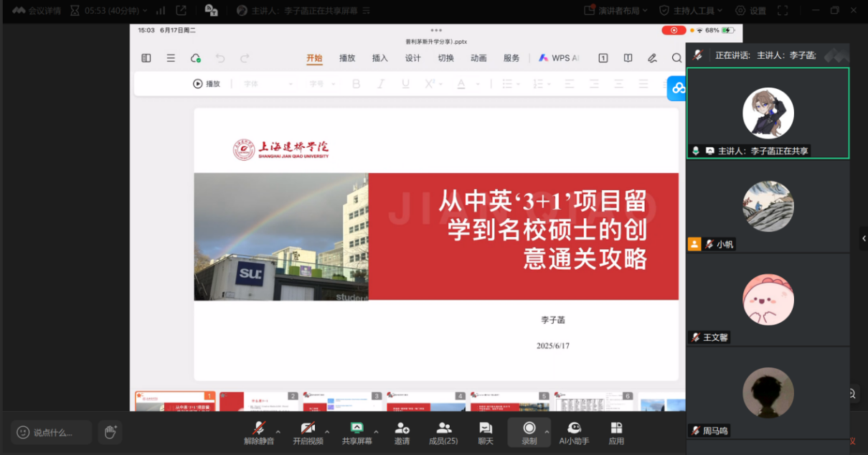Expand share options next to 共享屏幕
This screenshot has height=455, width=868.
click(x=376, y=432)
